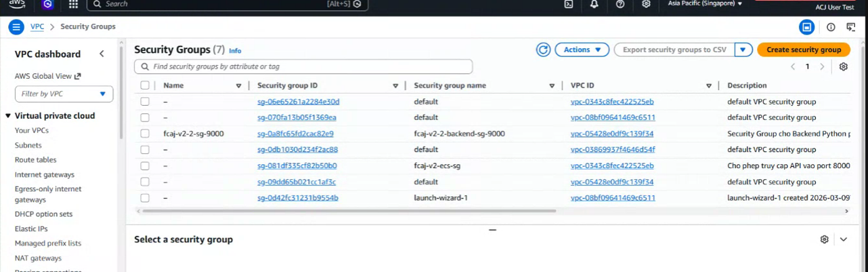This screenshot has height=272, width=868.
Task: Sort by Security group ID column arrow
Action: (x=395, y=86)
